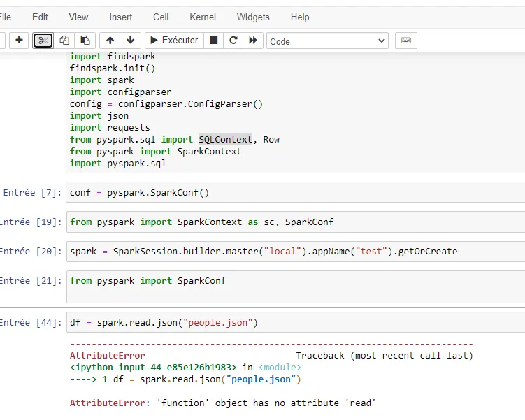Click the insert cell below plus icon
Image resolution: width=525 pixels, height=420 pixels.
tap(19, 41)
